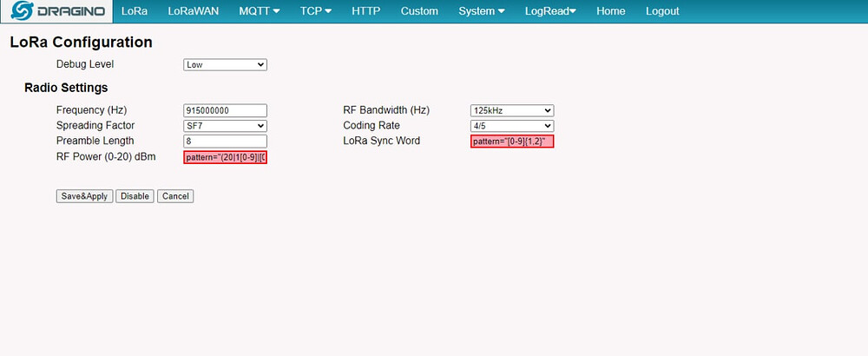Click the Coding Rate label

pyautogui.click(x=372, y=125)
